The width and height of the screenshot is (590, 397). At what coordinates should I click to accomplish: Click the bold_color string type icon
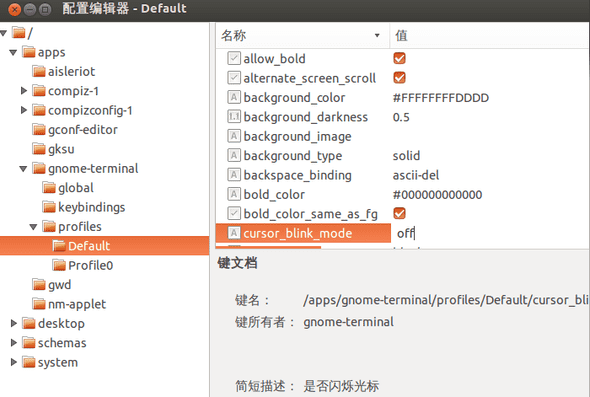point(234,194)
